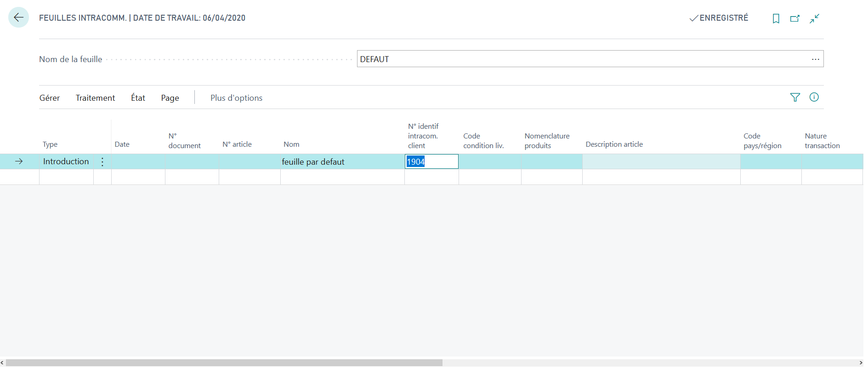Collapse the page using the arrows icon
This screenshot has width=868, height=368.
click(814, 18)
